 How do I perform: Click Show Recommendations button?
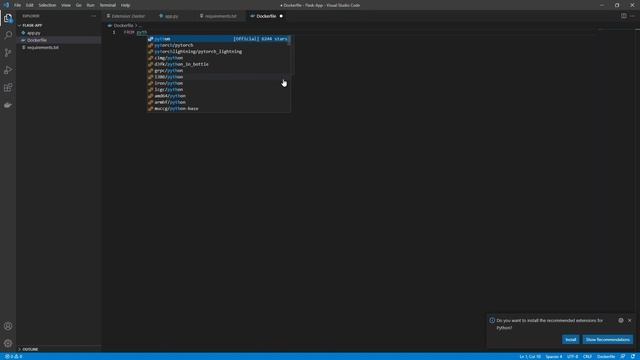coord(608,340)
